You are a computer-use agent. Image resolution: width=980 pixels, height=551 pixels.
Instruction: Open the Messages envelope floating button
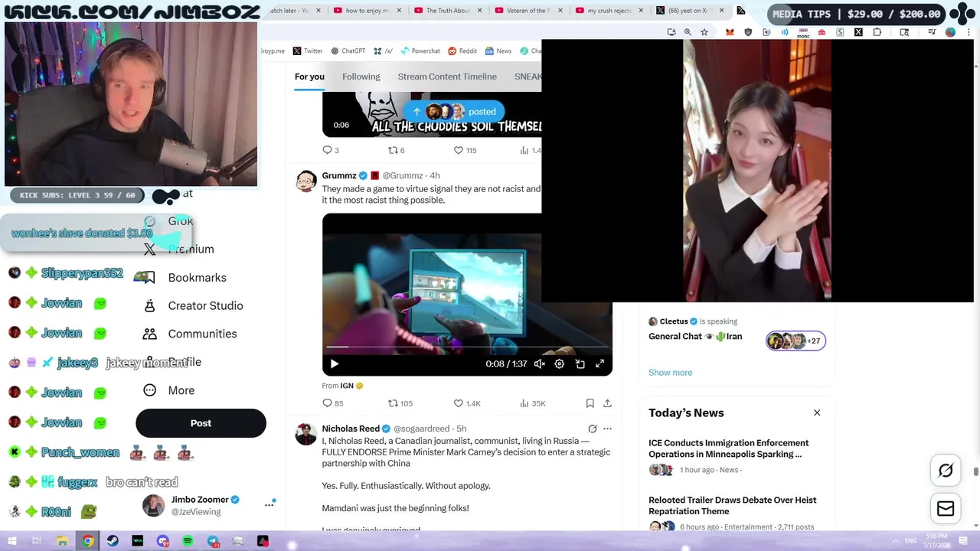(946, 509)
